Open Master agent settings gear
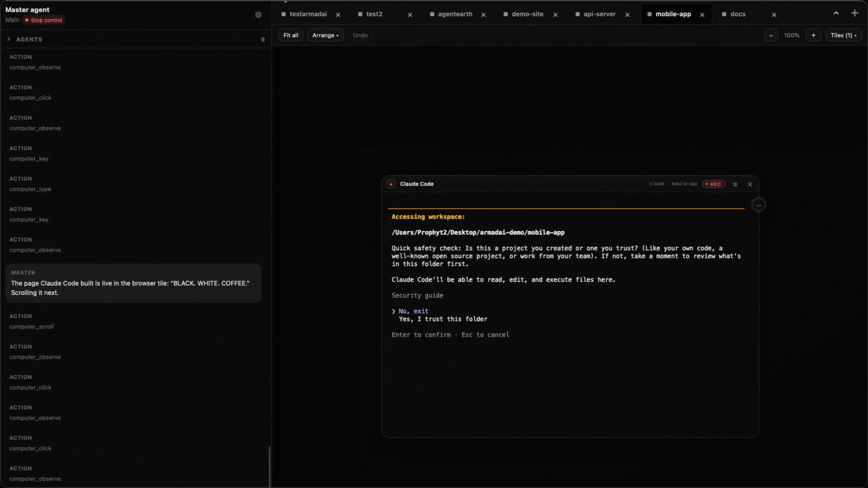This screenshot has height=488, width=868. 258,15
